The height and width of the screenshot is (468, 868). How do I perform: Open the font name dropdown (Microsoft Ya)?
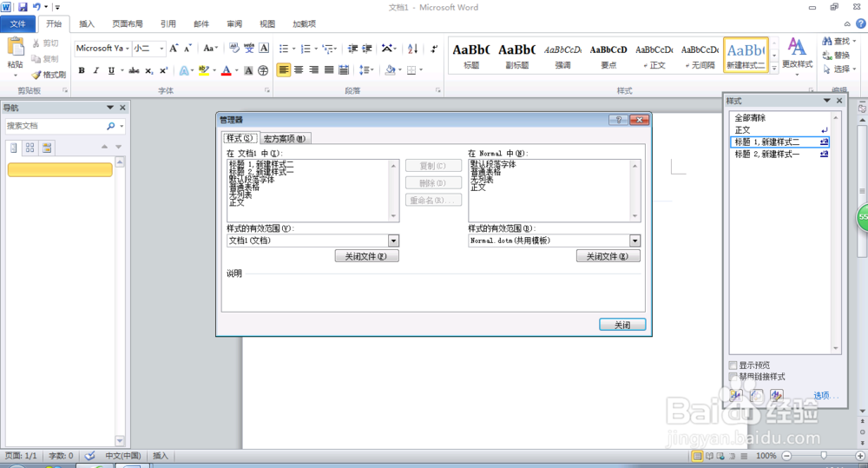(128, 48)
